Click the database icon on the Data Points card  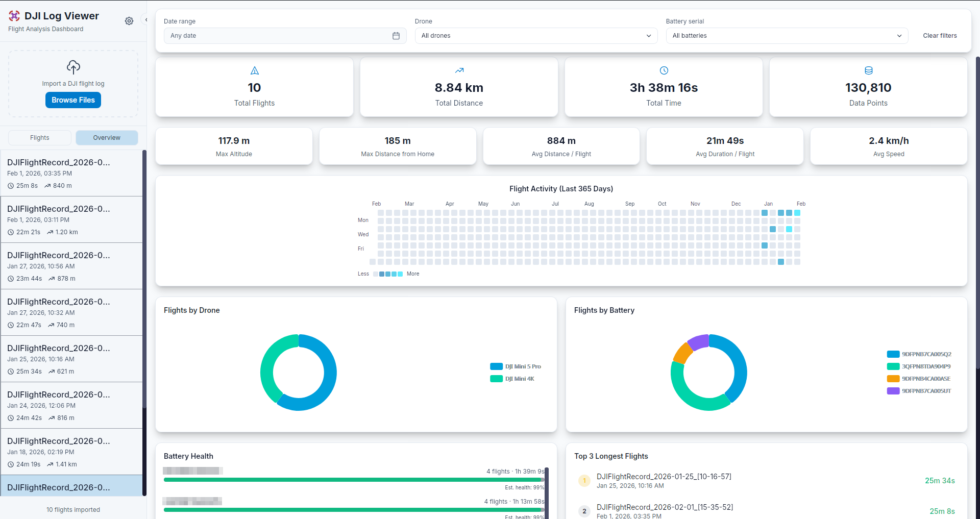(x=868, y=70)
